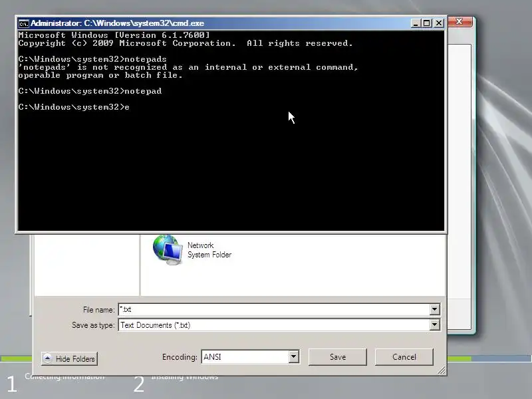
Task: Click the ANSI encoding combo box
Action: point(251,356)
